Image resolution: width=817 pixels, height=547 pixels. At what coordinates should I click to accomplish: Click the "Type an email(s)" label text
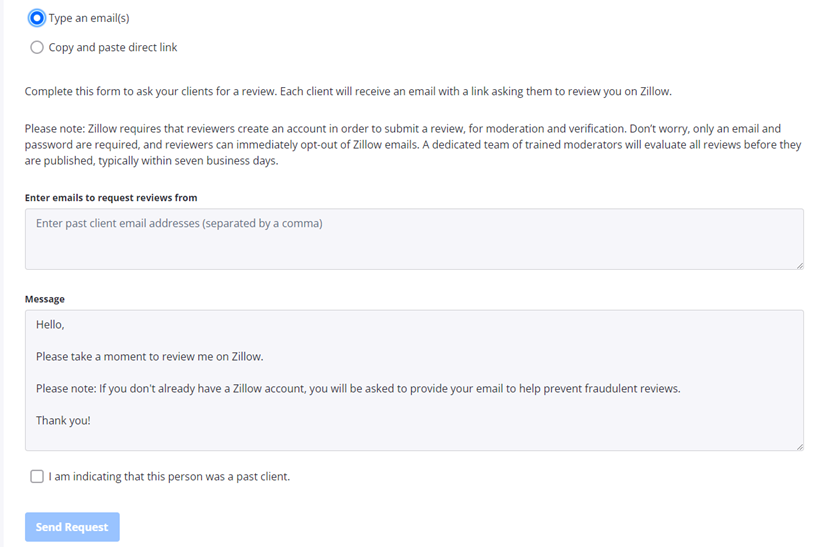[89, 18]
